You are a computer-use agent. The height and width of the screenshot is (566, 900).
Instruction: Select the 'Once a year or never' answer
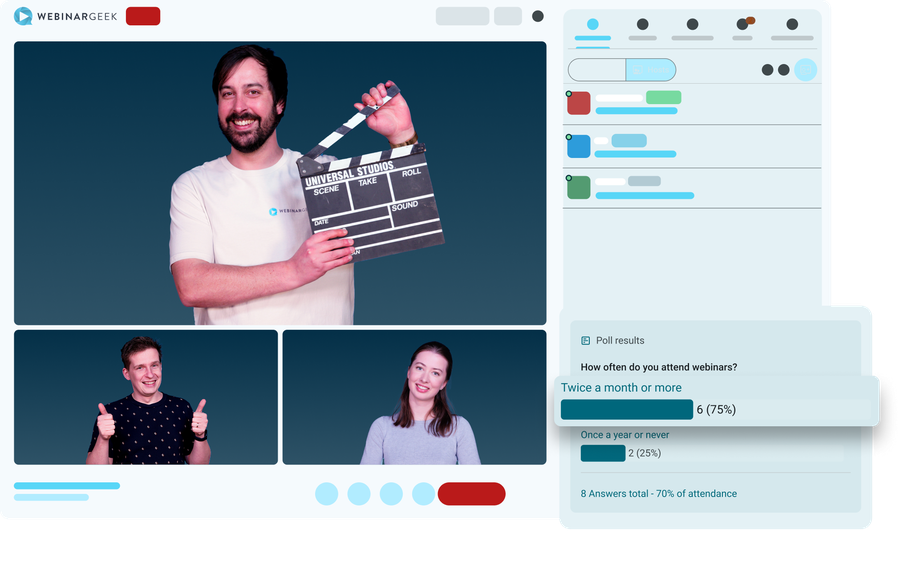[x=624, y=435]
